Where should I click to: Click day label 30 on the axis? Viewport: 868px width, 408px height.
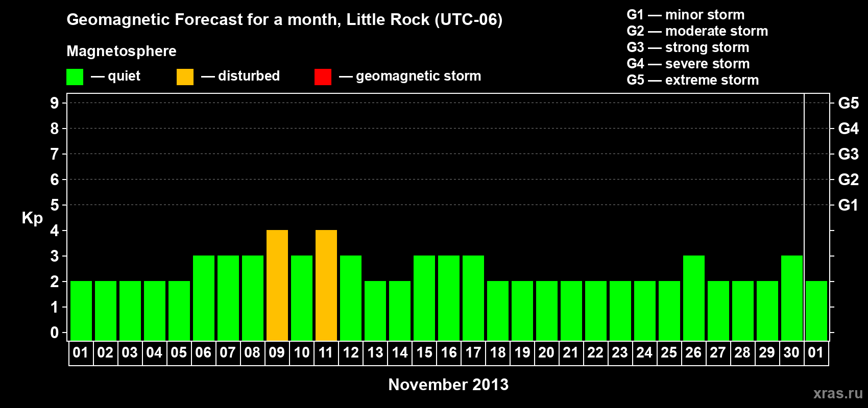click(x=791, y=353)
